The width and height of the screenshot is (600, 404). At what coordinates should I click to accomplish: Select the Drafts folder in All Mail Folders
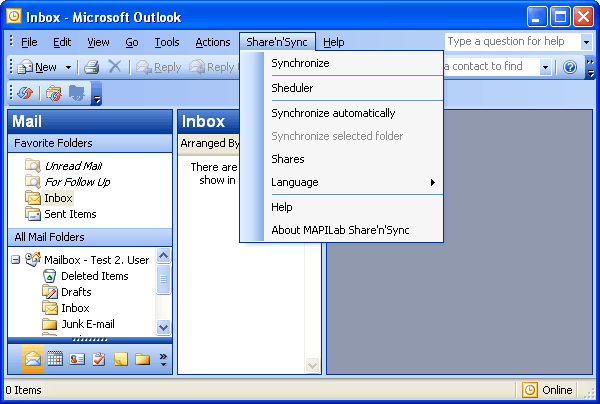tap(76, 292)
